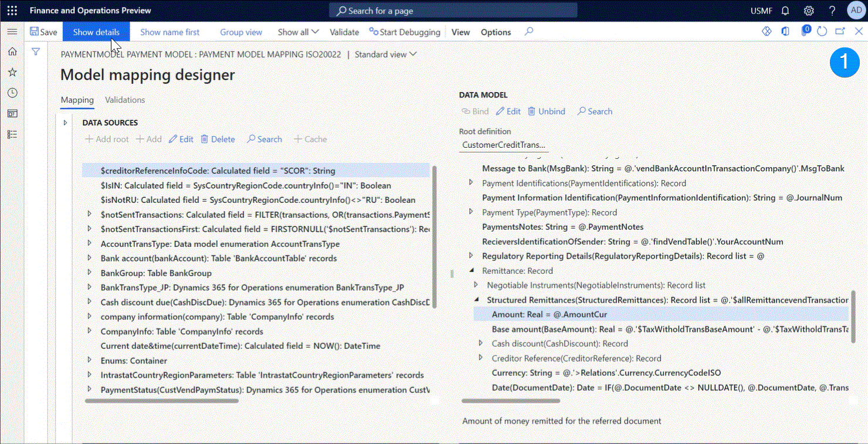Switch to the Validations tab
The image size is (868, 444).
(124, 100)
